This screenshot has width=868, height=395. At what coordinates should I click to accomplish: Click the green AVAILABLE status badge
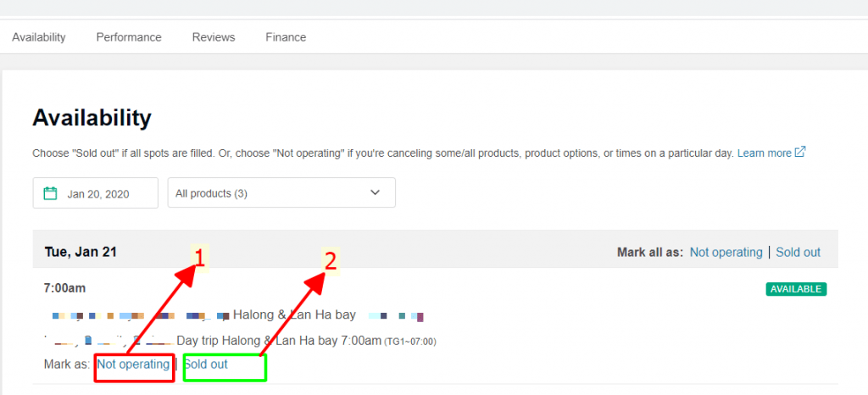pos(796,289)
